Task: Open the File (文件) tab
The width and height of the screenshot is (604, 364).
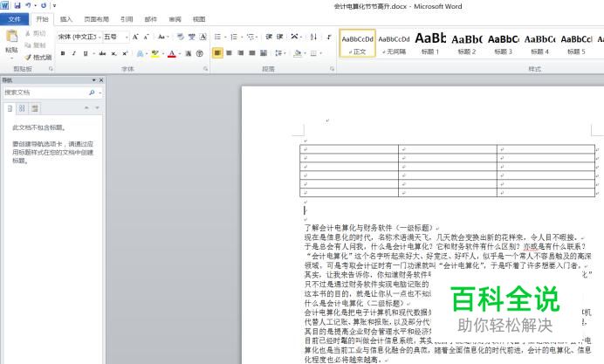Action: pyautogui.click(x=14, y=19)
